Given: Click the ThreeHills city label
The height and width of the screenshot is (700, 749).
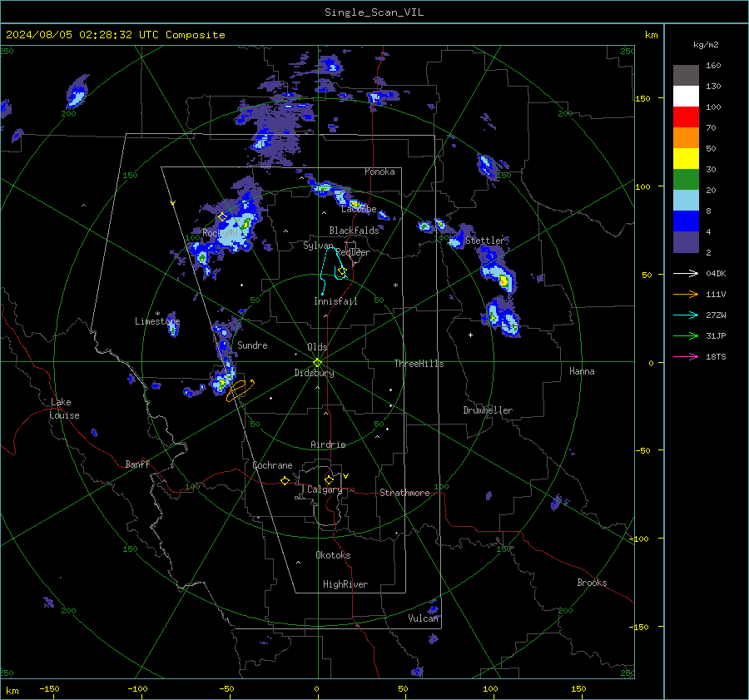Looking at the screenshot, I should pos(419,364).
